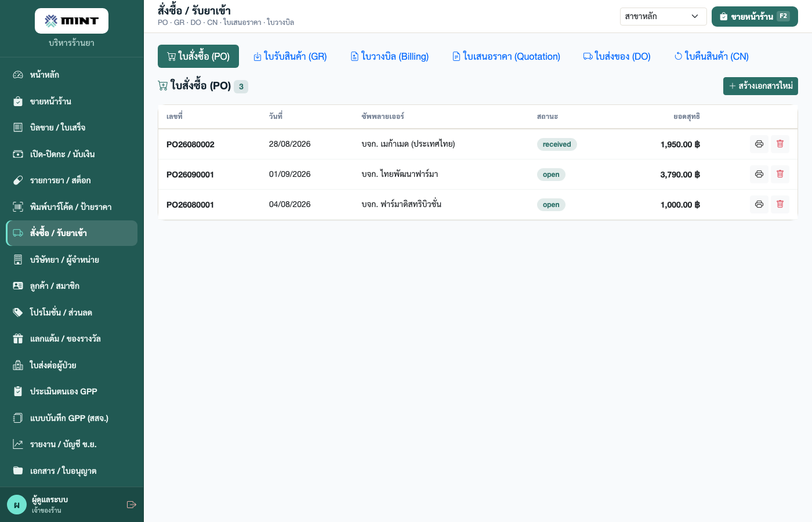Open the PO26090001 order row
Image resolution: width=812 pixels, height=522 pixels.
pyautogui.click(x=478, y=175)
